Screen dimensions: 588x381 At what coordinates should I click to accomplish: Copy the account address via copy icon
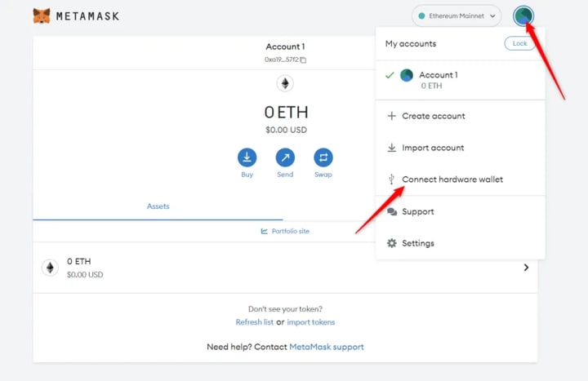coord(303,60)
